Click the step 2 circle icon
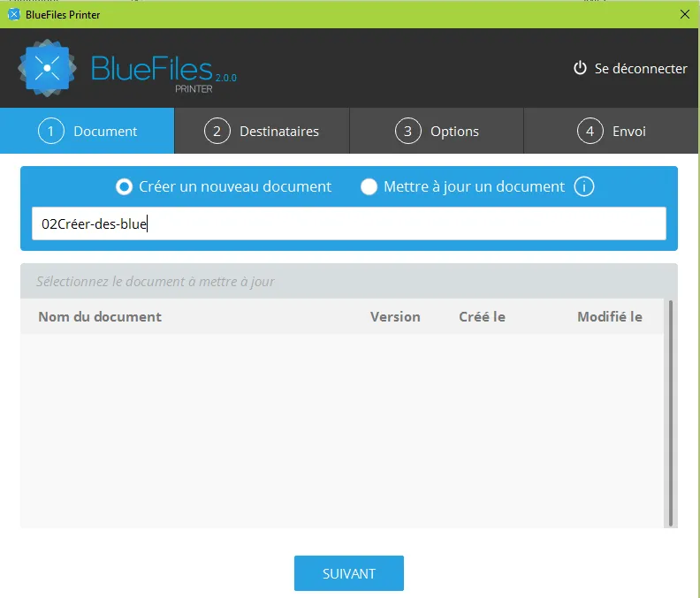 (217, 132)
